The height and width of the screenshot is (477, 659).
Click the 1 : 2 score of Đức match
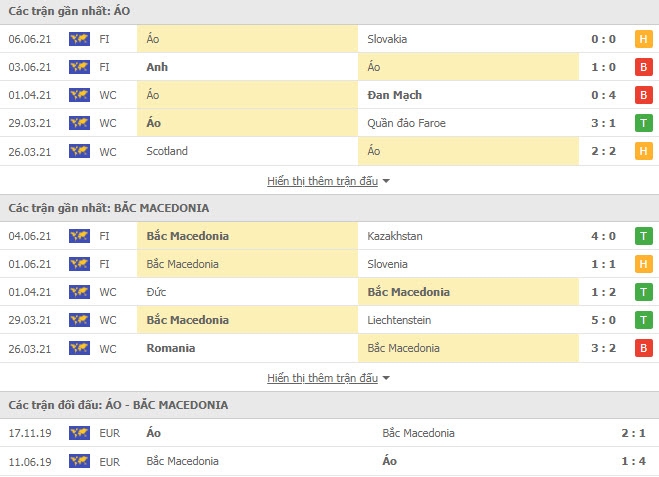click(603, 292)
